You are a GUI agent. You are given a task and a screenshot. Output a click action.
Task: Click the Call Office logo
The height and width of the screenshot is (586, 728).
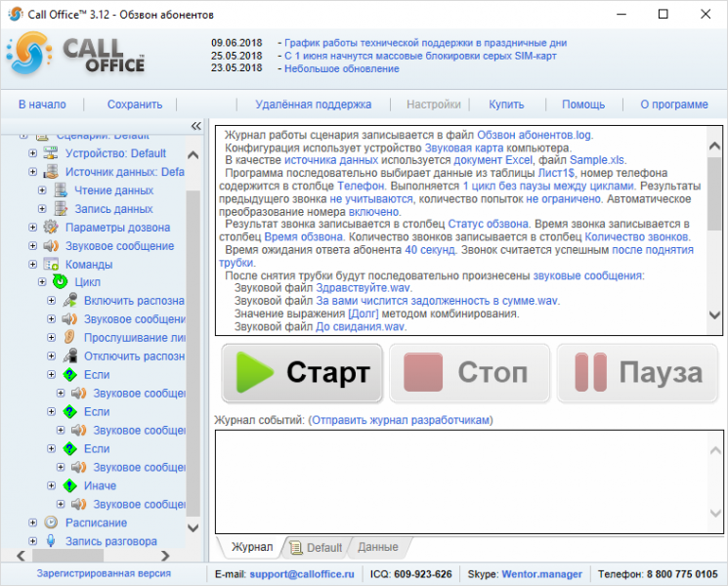(x=75, y=55)
